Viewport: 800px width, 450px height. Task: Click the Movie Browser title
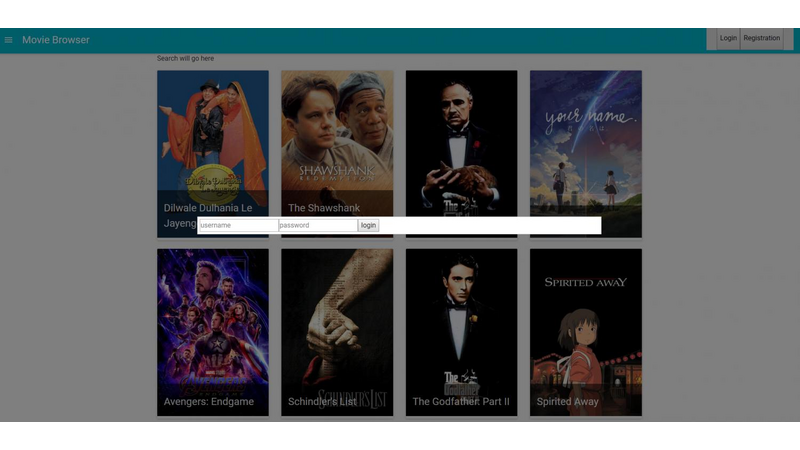56,40
